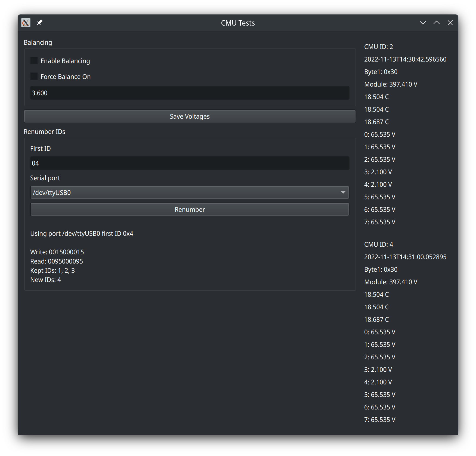Image resolution: width=476 pixels, height=456 pixels.
Task: Click the Enable Balancing label text
Action: click(65, 61)
